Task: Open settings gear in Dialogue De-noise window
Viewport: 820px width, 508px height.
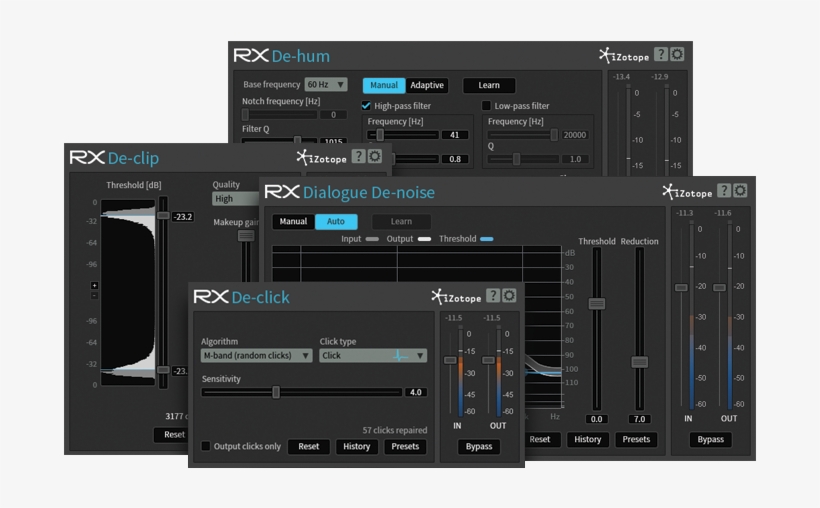Action: 740,190
